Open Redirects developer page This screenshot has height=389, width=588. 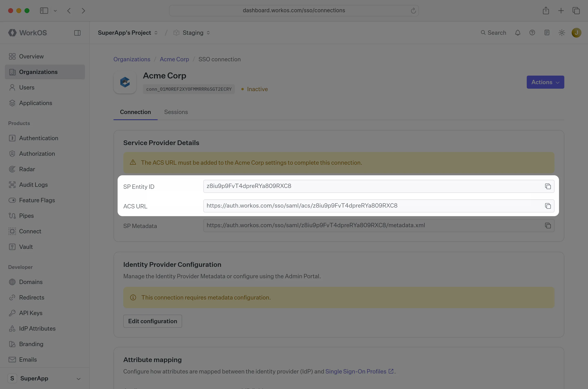45,297
